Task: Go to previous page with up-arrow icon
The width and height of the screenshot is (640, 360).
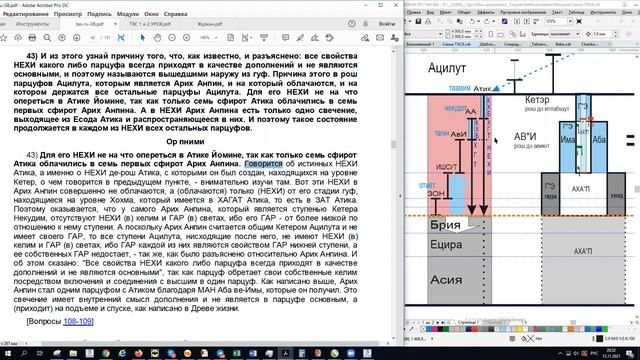Action: (x=62, y=38)
